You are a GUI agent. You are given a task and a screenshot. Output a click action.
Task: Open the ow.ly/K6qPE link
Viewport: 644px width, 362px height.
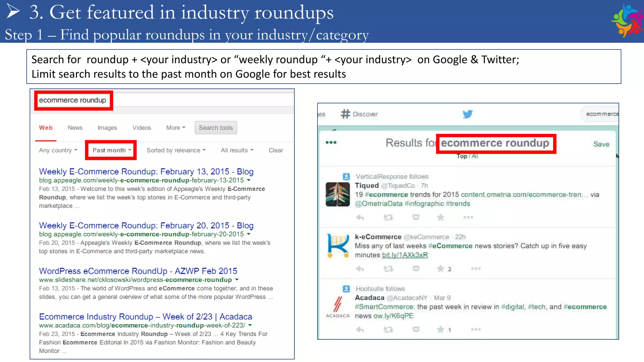click(393, 316)
